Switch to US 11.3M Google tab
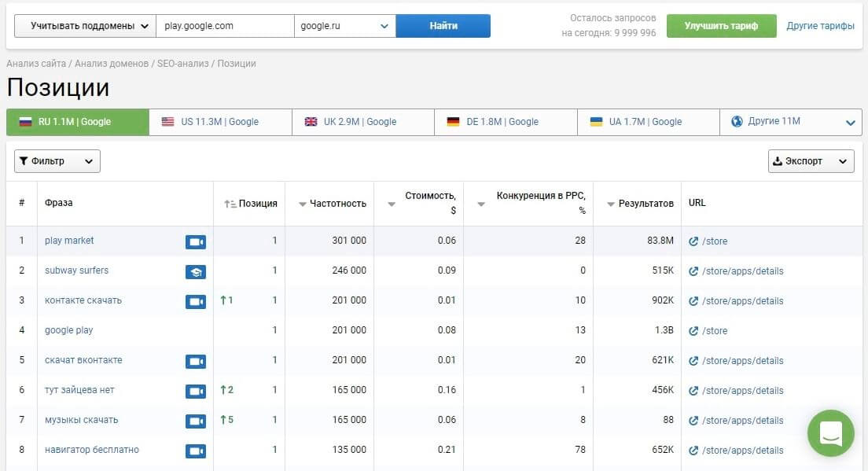This screenshot has height=471, width=868. [x=220, y=122]
